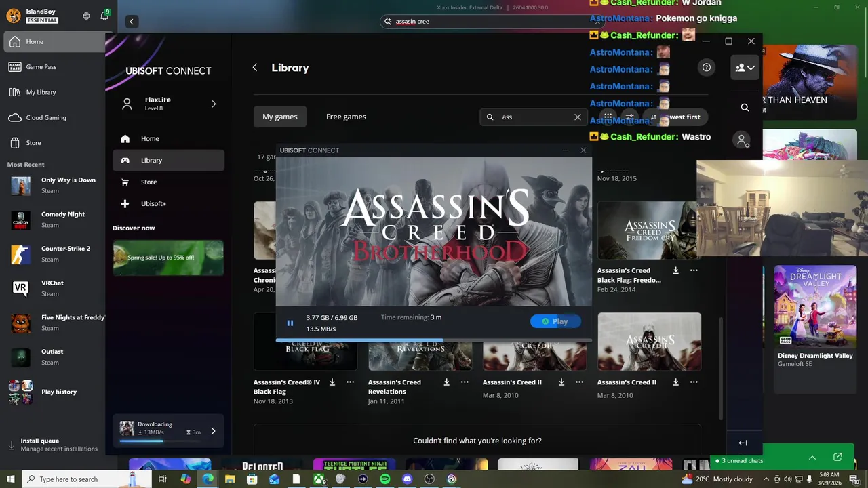868x488 pixels.
Task: Expand FlaxLiFe profile chevron
Action: tap(214, 104)
